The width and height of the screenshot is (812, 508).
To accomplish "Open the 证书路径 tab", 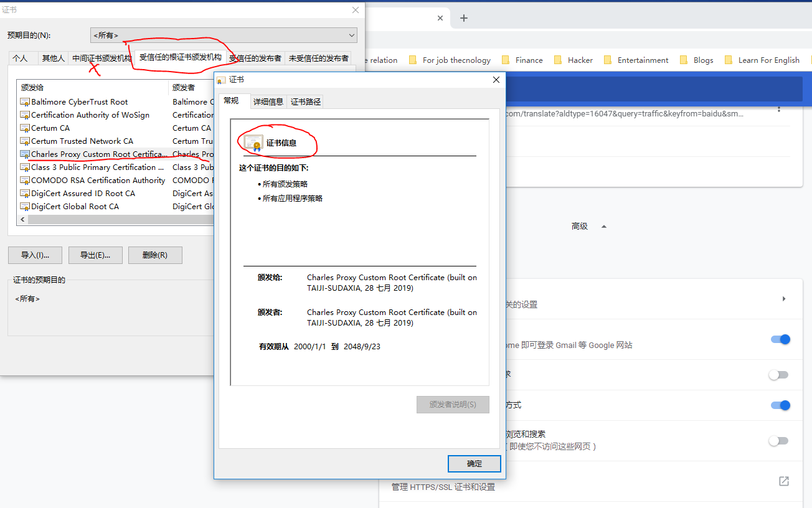I will pos(306,101).
